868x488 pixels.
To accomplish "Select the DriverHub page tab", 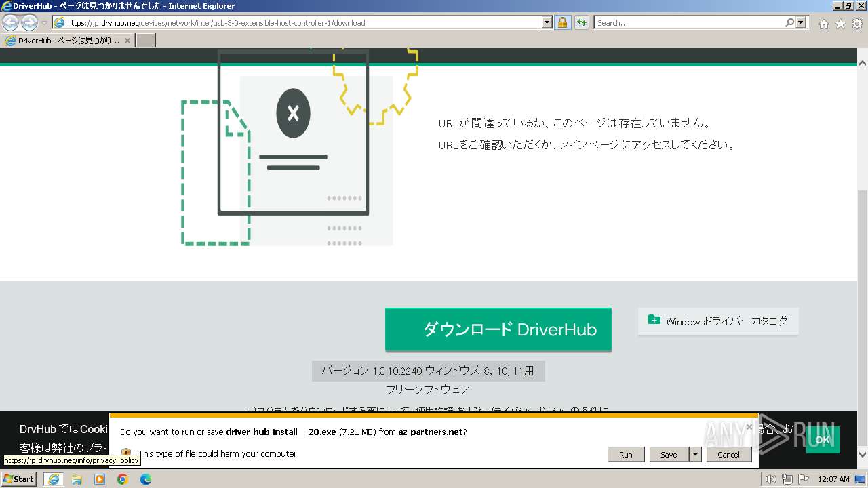I will pyautogui.click(x=68, y=41).
